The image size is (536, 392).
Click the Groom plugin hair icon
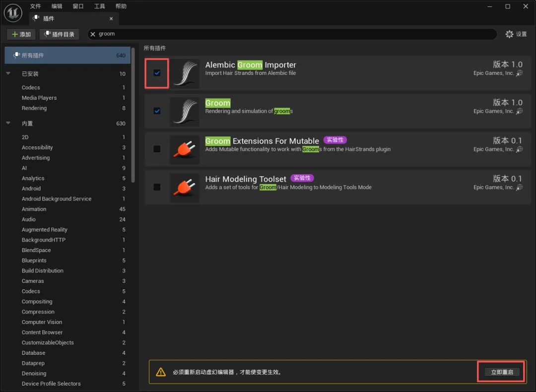pyautogui.click(x=185, y=112)
